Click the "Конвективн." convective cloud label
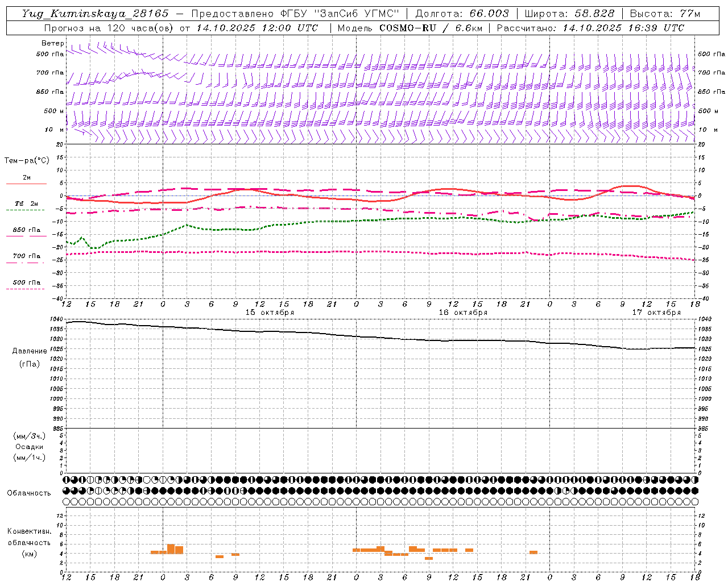The height and width of the screenshot is (582, 728). pyautogui.click(x=29, y=532)
